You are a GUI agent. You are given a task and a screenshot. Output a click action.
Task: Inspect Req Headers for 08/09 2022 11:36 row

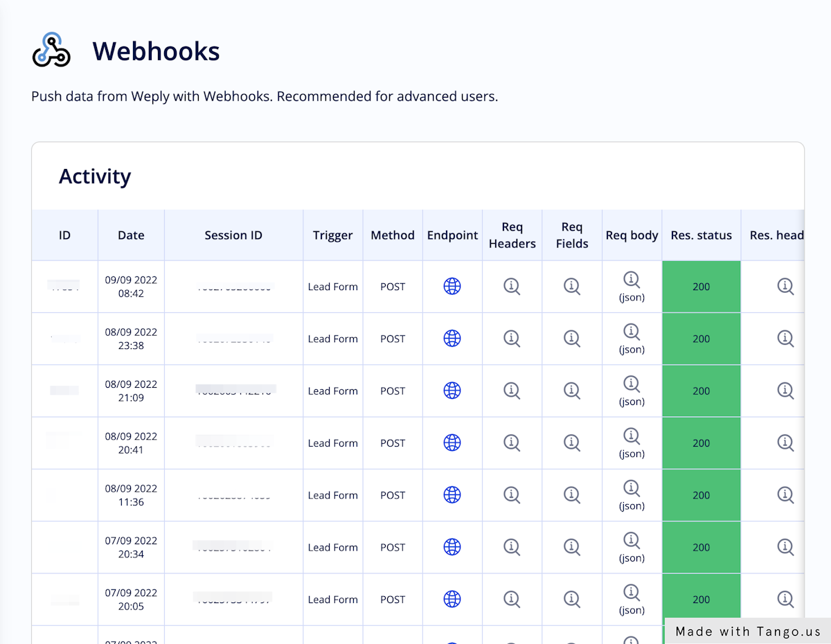pyautogui.click(x=512, y=495)
